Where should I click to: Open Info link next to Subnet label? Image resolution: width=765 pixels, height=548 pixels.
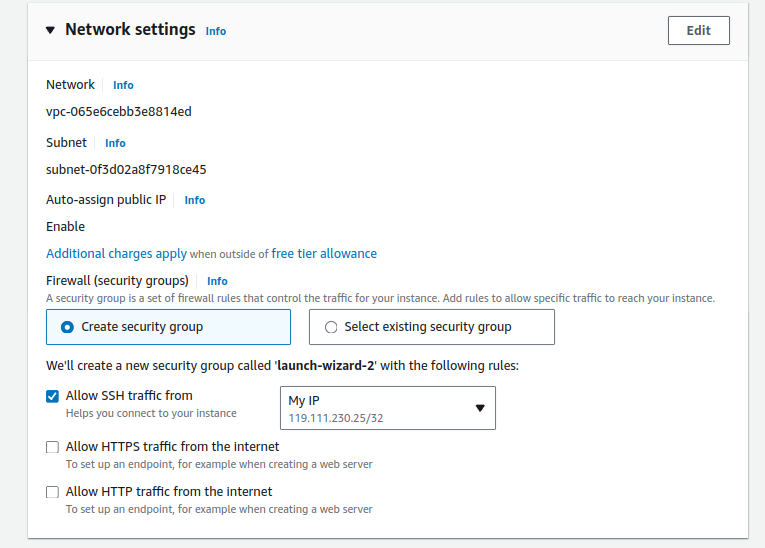point(115,143)
